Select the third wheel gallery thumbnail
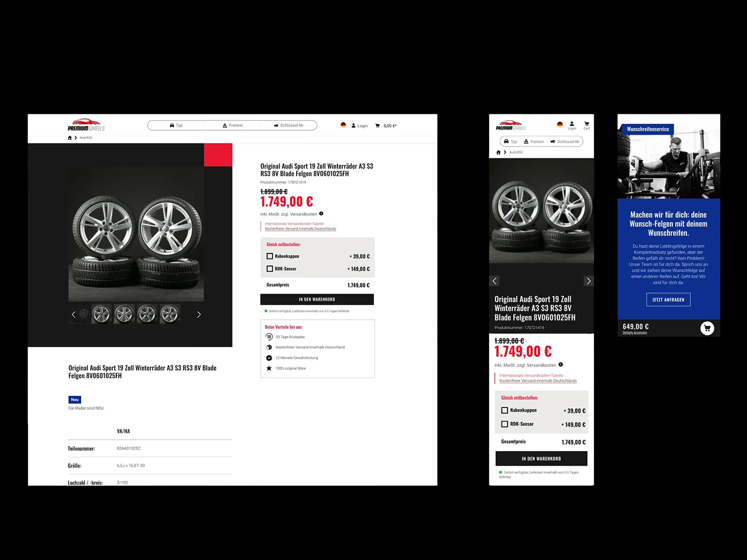 click(x=124, y=314)
